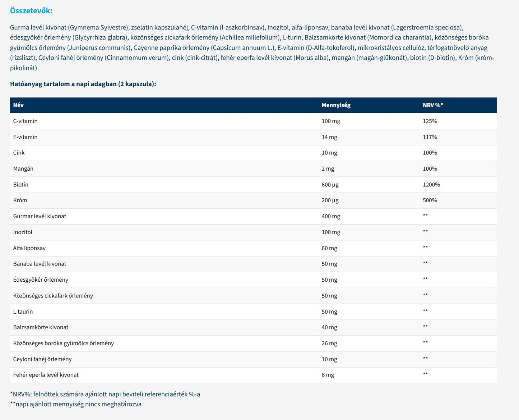Click the Név column header
The height and width of the screenshot is (420, 519).
pyautogui.click(x=18, y=105)
